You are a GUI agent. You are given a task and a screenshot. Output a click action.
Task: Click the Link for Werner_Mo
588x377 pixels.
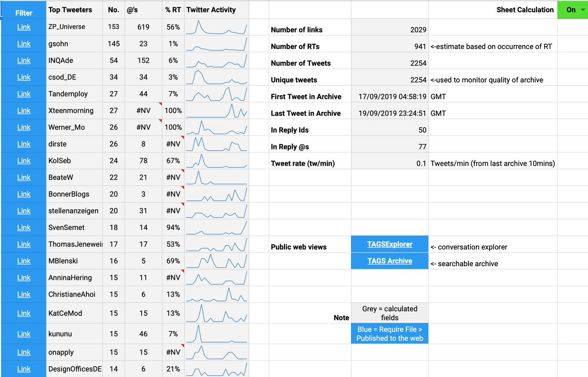(24, 127)
